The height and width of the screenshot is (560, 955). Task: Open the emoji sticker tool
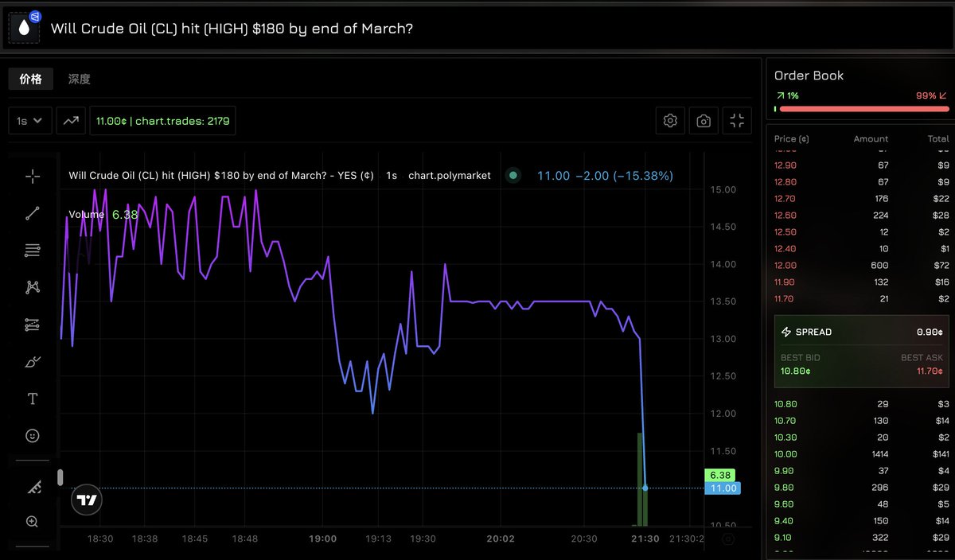(32, 435)
